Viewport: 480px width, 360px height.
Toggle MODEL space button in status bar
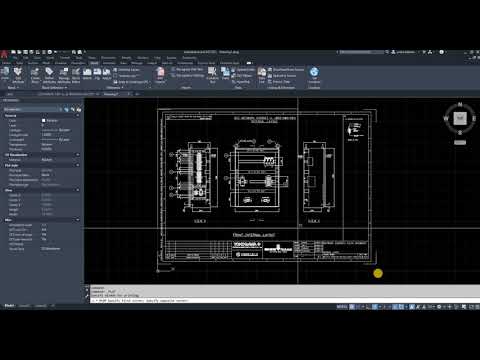tap(342, 307)
